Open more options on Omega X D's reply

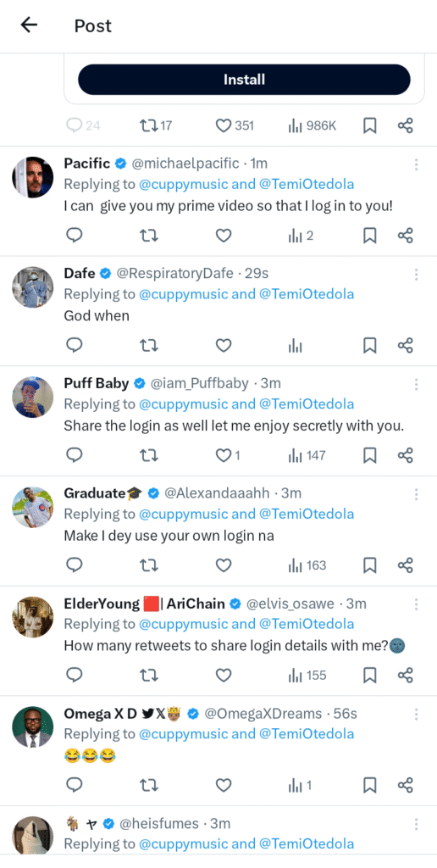tap(416, 714)
